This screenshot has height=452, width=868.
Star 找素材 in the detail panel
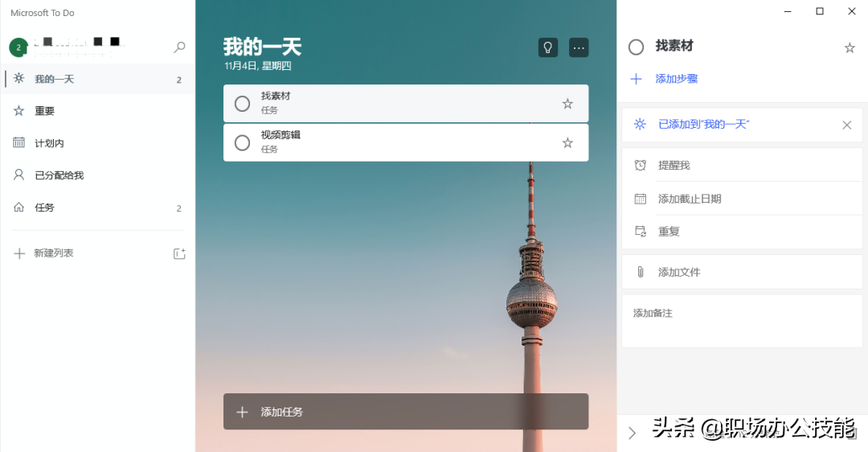point(850,47)
